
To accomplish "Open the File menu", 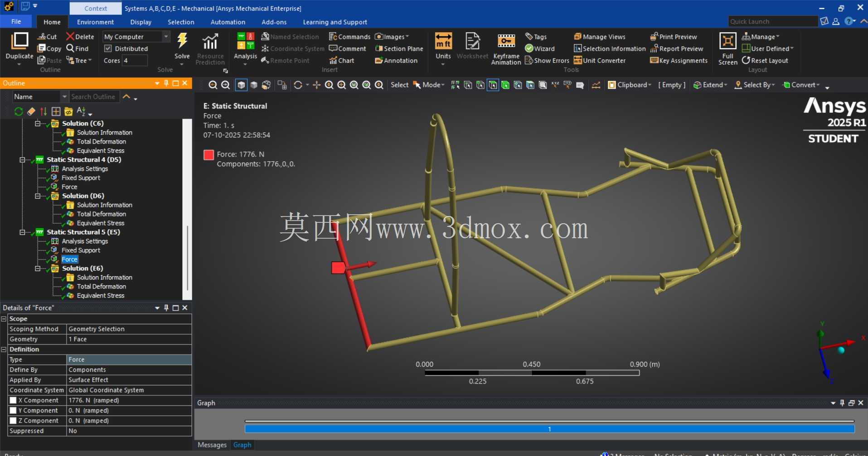I will coord(16,22).
